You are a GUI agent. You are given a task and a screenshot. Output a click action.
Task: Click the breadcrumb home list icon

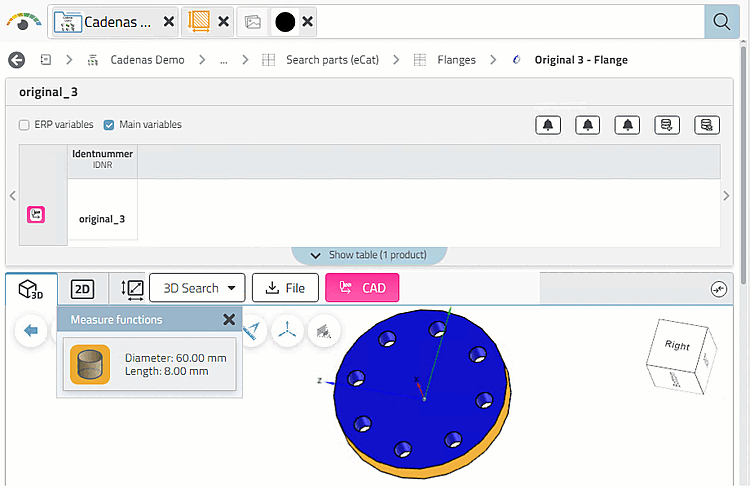pyautogui.click(x=45, y=60)
